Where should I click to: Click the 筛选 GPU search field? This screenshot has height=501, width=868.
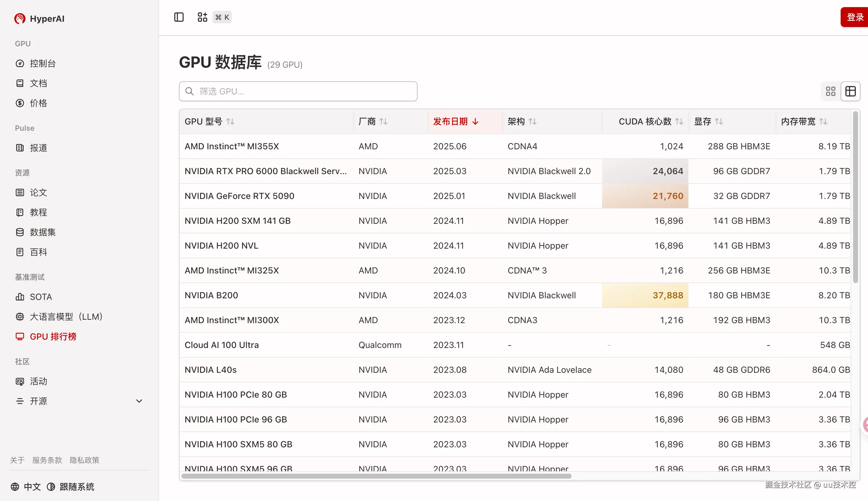coord(298,91)
